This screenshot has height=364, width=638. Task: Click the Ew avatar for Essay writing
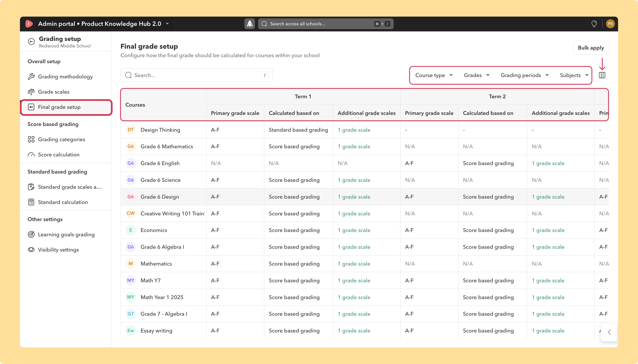(x=131, y=330)
